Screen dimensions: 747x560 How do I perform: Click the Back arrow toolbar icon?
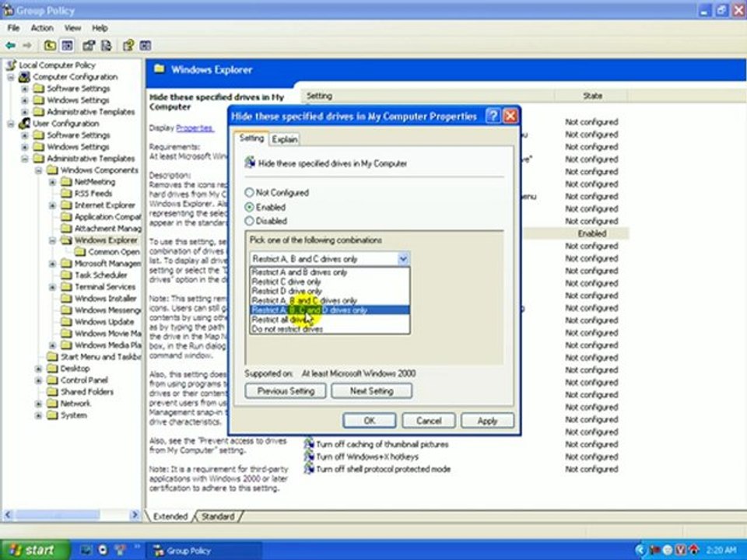tap(10, 46)
